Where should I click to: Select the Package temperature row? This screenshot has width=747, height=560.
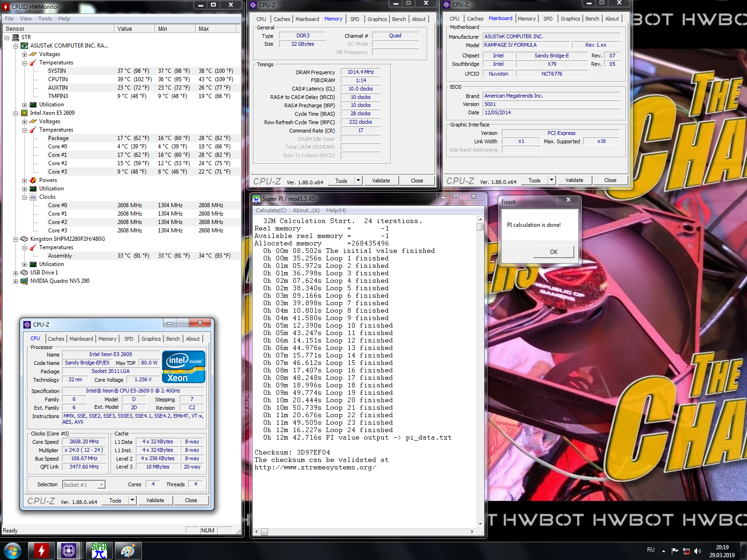(x=120, y=138)
